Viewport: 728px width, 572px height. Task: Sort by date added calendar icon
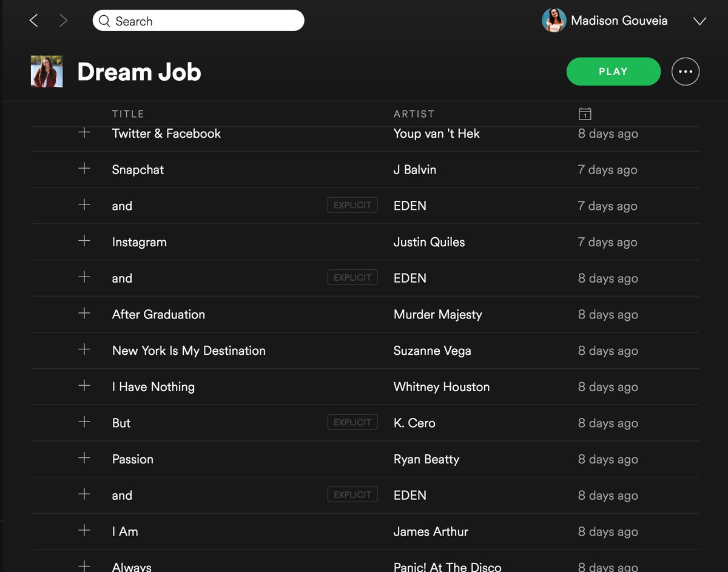(x=585, y=113)
